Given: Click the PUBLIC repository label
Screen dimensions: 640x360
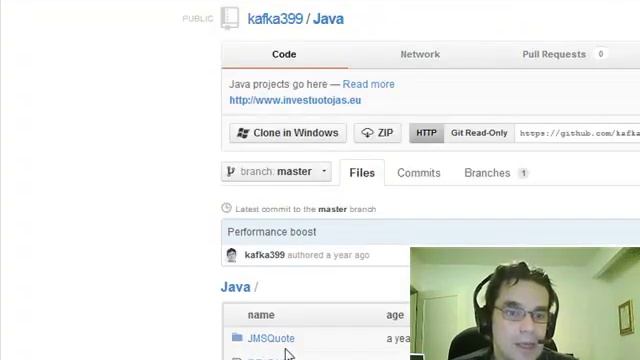Looking at the screenshot, I should point(198,19).
